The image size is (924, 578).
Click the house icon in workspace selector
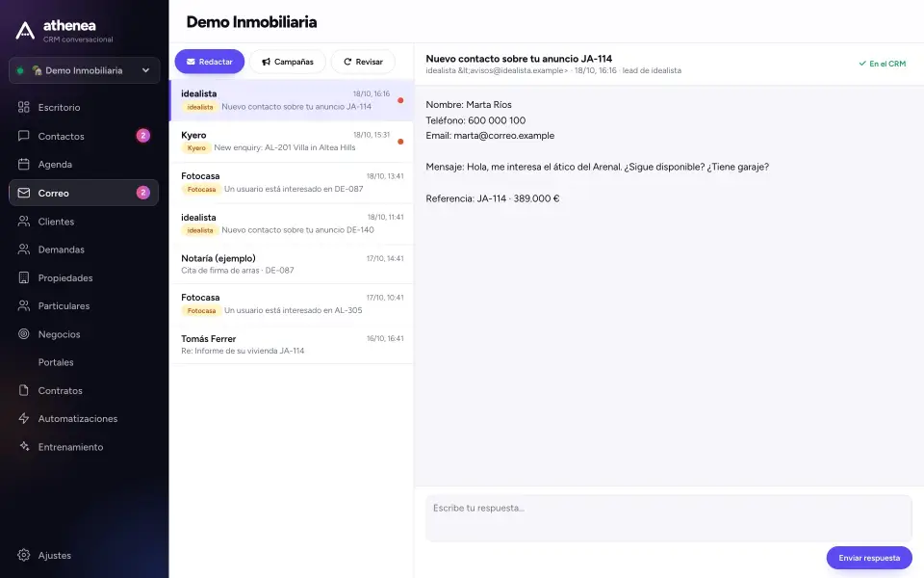coord(37,70)
